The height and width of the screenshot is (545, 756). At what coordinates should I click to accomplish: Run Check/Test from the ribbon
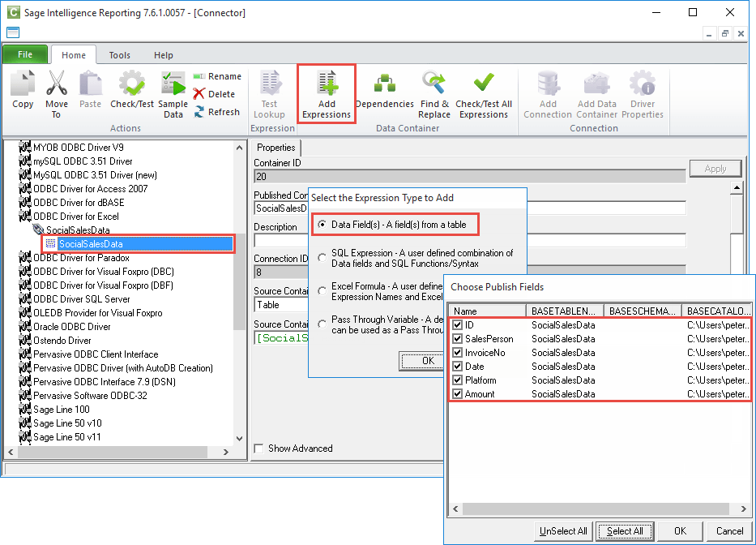(131, 90)
